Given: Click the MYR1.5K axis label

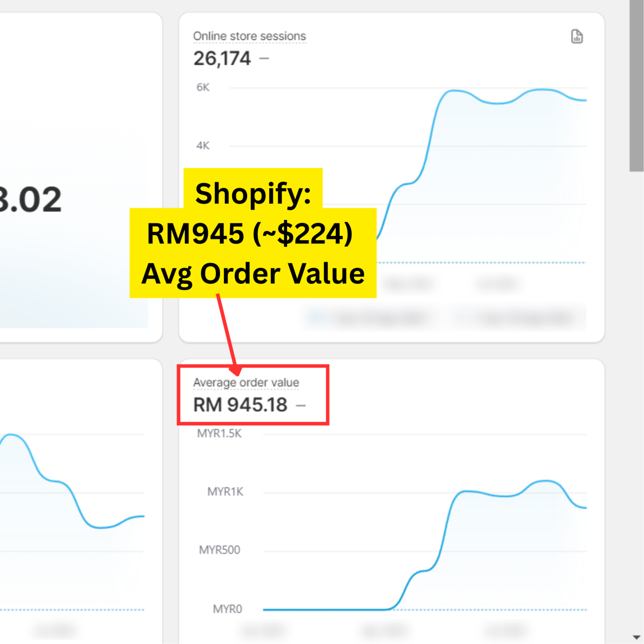Looking at the screenshot, I should 219,434.
